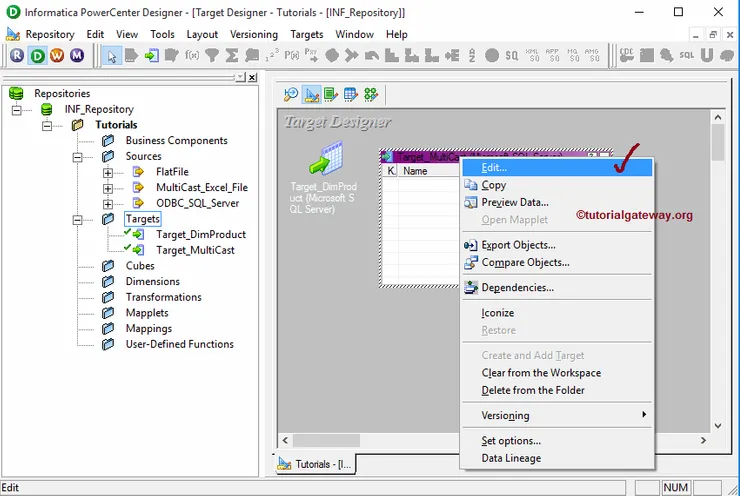Launch Workflow Manager with the W icon

[x=57, y=56]
